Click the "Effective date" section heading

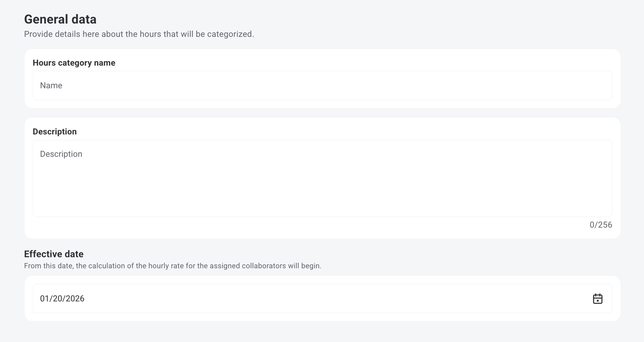[54, 254]
